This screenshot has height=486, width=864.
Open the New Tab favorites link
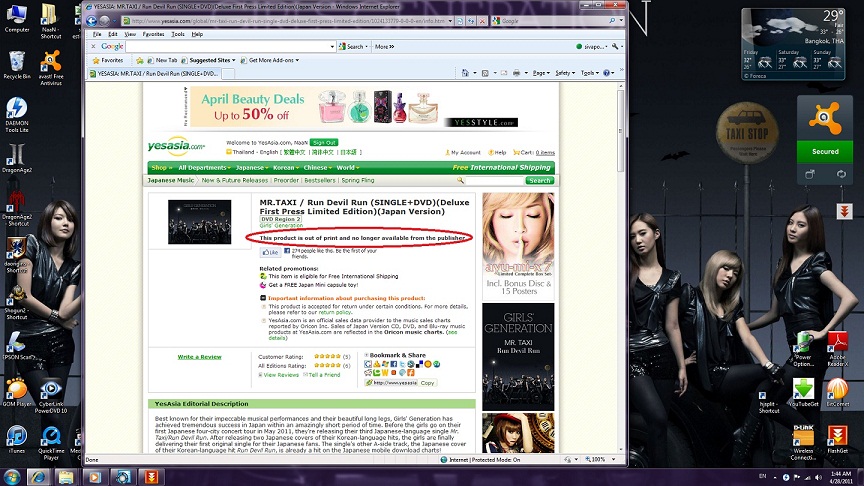coord(162,60)
